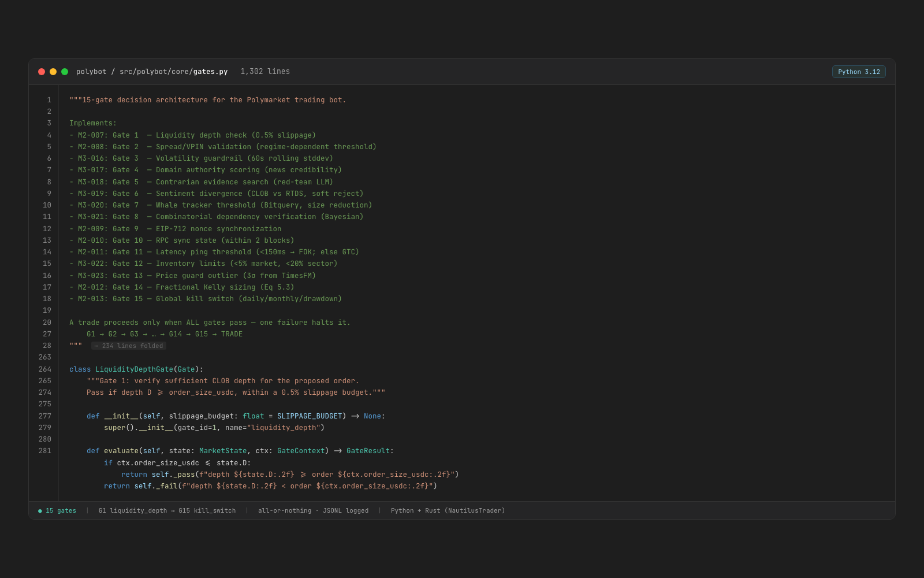The image size is (924, 578).
Task: Click the 'Gate 15' Global kill switch line
Action: (x=206, y=299)
